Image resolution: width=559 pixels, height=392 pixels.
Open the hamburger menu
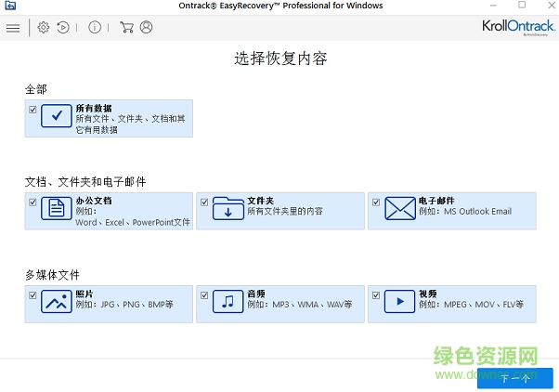point(13,28)
